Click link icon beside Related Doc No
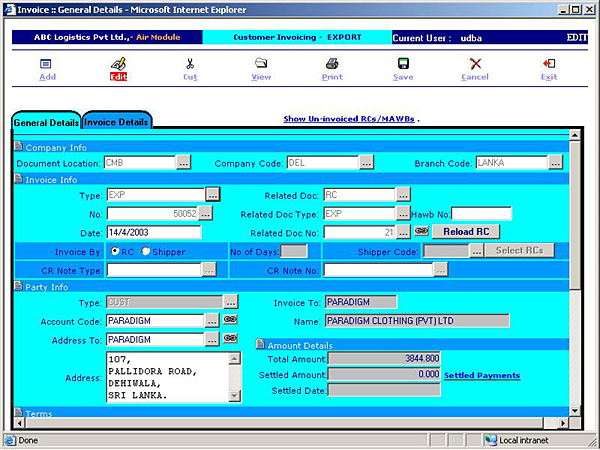The width and height of the screenshot is (600, 450). click(x=421, y=231)
